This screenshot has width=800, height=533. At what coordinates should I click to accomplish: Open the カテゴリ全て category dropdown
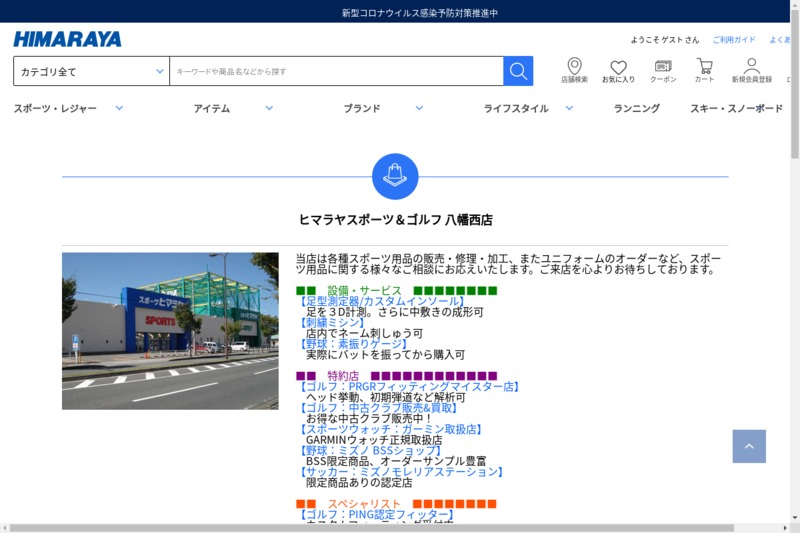point(91,71)
